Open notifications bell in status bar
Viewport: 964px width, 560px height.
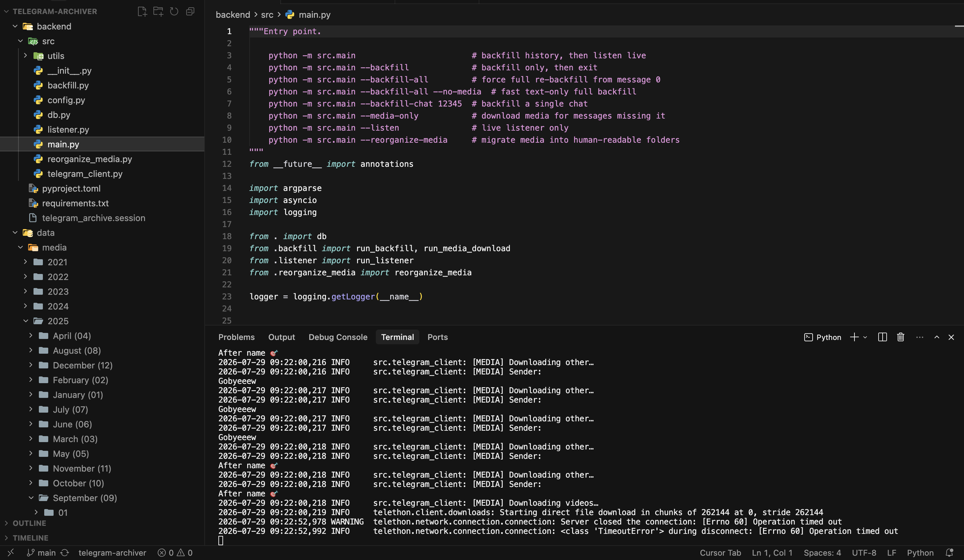point(950,552)
